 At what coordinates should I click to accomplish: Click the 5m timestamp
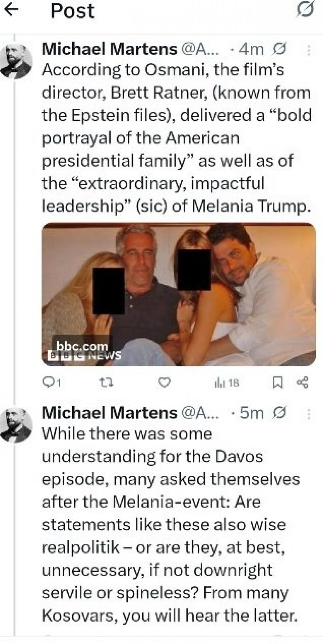click(251, 413)
